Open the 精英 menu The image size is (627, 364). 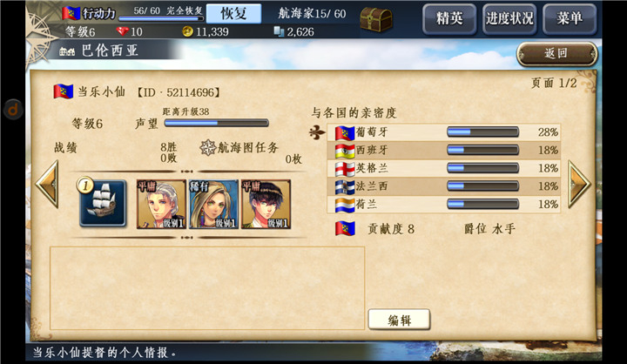[x=449, y=18]
